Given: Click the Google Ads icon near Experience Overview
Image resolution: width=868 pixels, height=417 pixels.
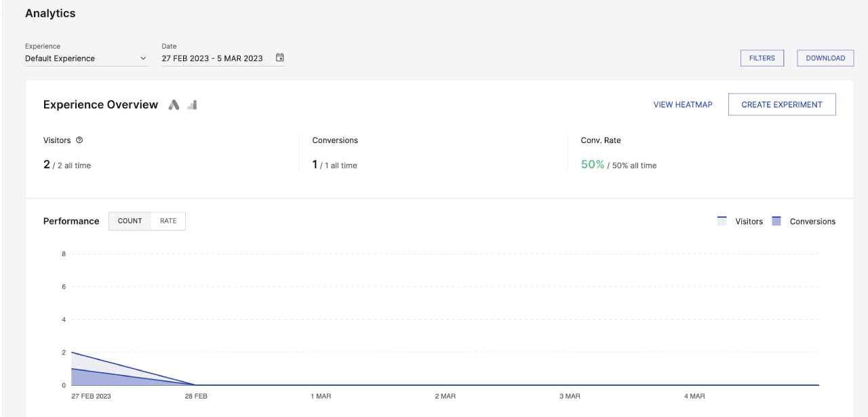Looking at the screenshot, I should click(x=174, y=104).
